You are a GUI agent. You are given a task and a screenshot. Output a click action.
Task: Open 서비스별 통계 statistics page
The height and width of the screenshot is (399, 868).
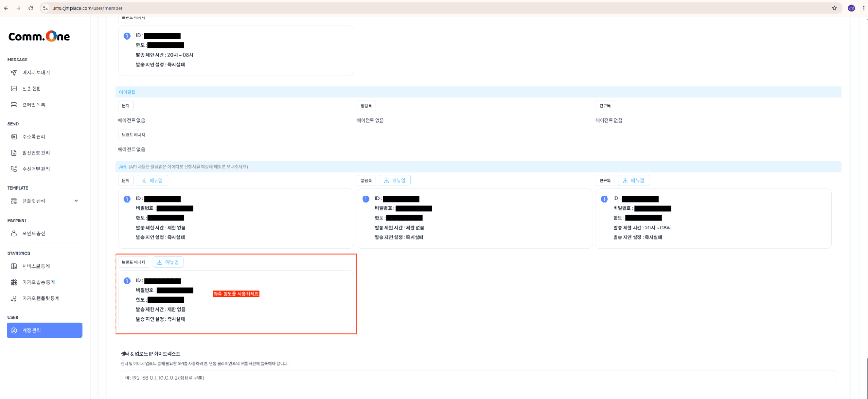(x=13, y=266)
